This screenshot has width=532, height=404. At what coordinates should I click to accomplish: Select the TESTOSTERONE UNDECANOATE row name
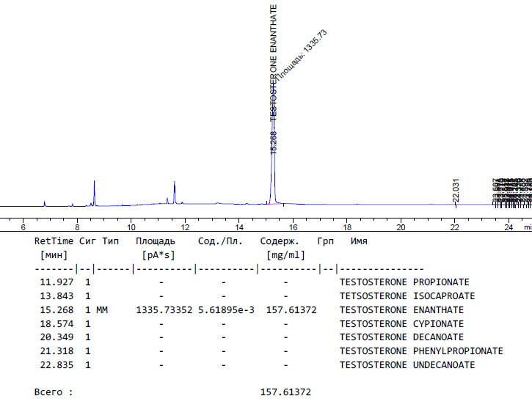(407, 365)
